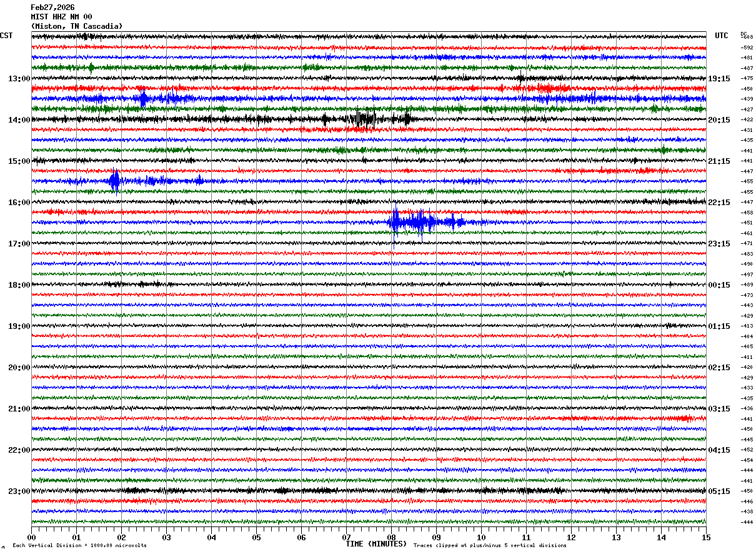Select the 20:00 CST row label
Screen dimensions: 756x554
pos(19,368)
